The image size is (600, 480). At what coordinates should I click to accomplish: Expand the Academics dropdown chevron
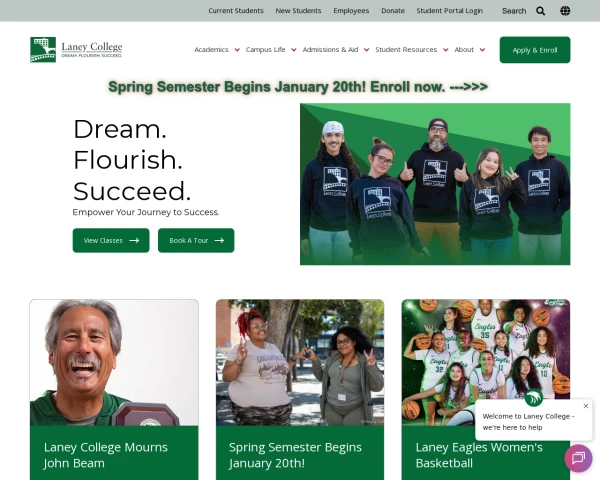pyautogui.click(x=237, y=50)
